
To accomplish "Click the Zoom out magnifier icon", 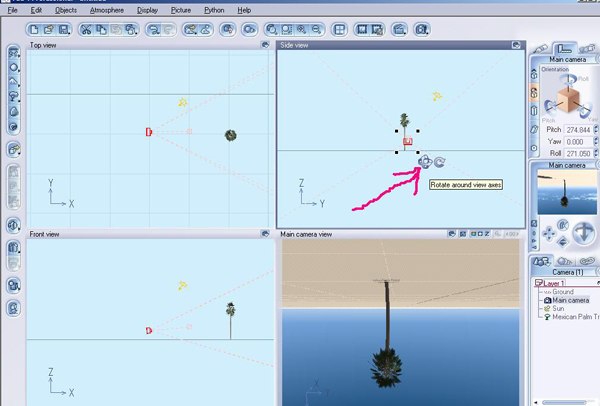I will click(x=316, y=29).
